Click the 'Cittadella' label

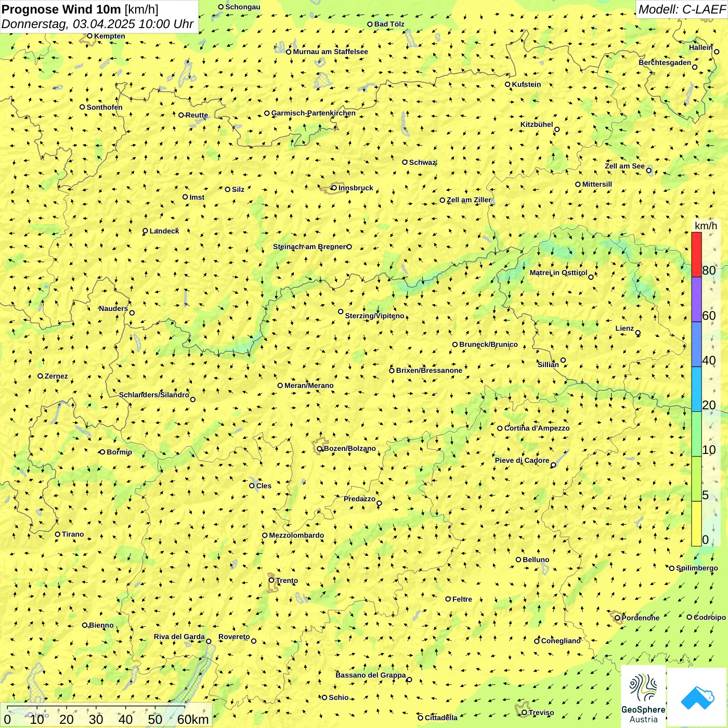pos(441,718)
